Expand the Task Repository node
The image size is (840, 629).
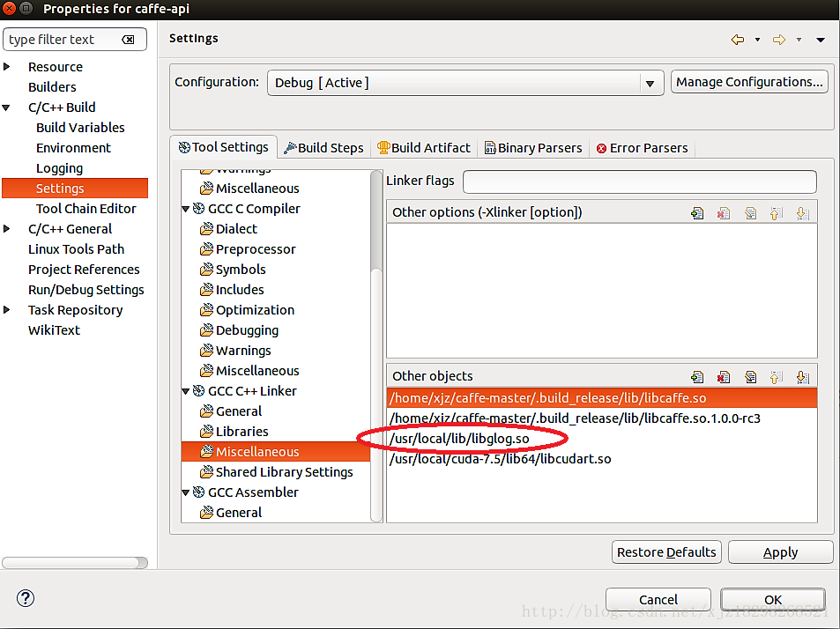7,310
